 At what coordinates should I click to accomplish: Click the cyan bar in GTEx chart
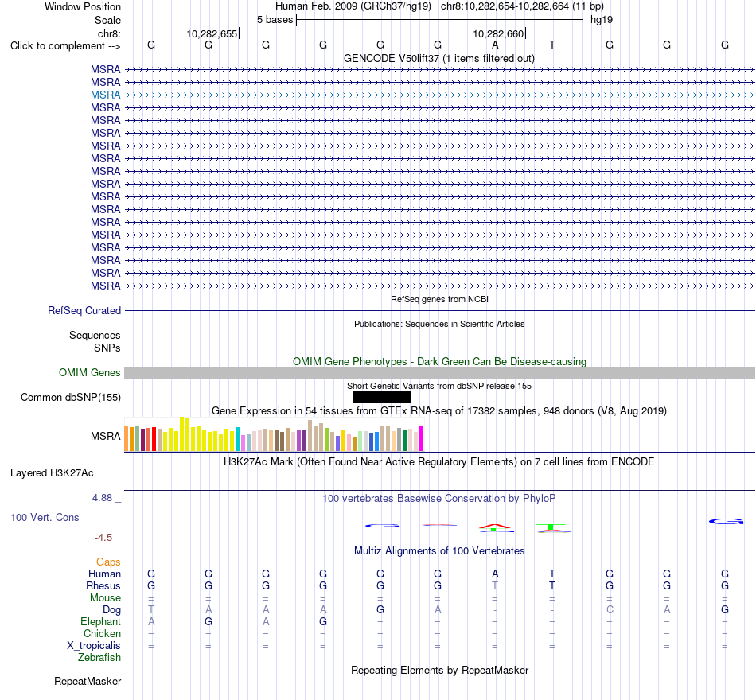pos(238,439)
